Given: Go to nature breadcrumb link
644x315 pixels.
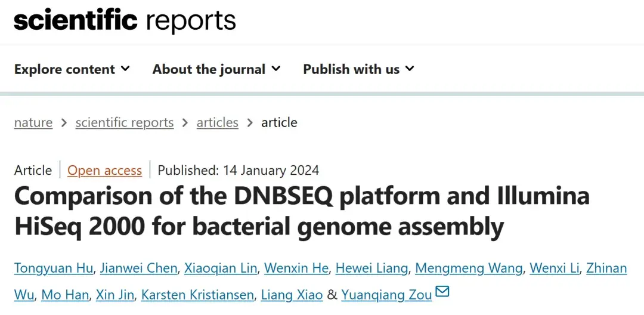Looking at the screenshot, I should (x=33, y=123).
